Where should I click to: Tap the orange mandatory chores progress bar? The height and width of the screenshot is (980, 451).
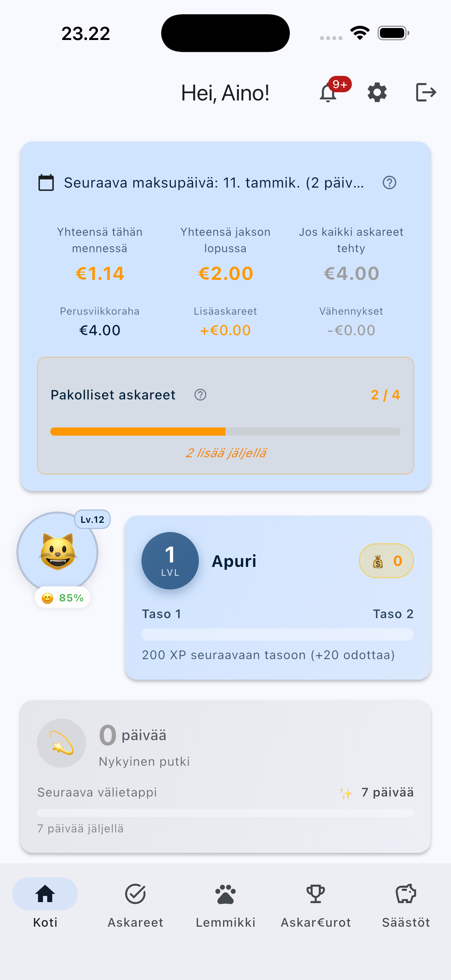click(x=225, y=432)
